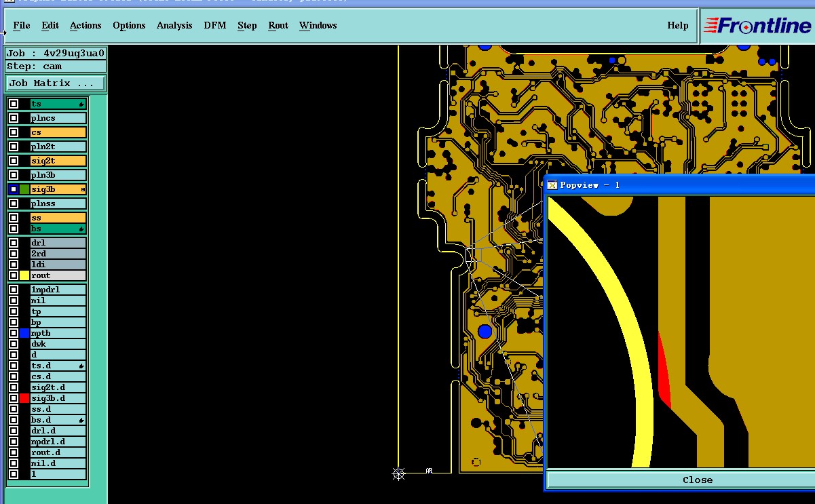Toggle the plncs layer checkbox
Image resolution: width=815 pixels, height=504 pixels.
(x=14, y=118)
